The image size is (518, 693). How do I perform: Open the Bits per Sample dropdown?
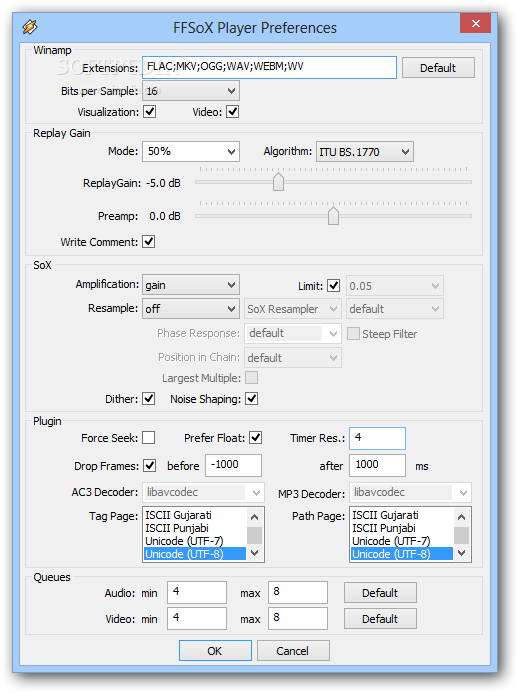(x=191, y=91)
